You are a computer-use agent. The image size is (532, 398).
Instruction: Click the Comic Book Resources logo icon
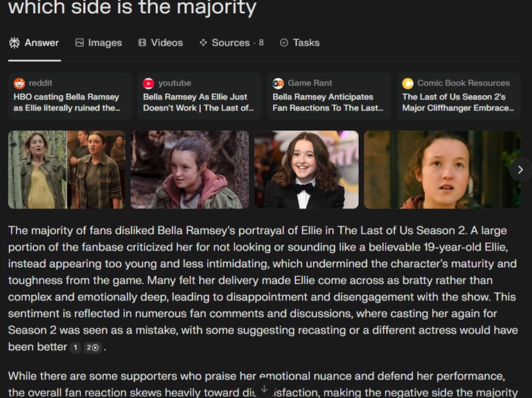(408, 83)
